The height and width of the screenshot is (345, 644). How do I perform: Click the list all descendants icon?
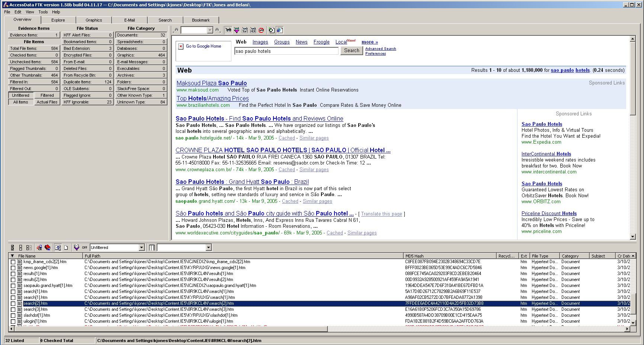58,247
